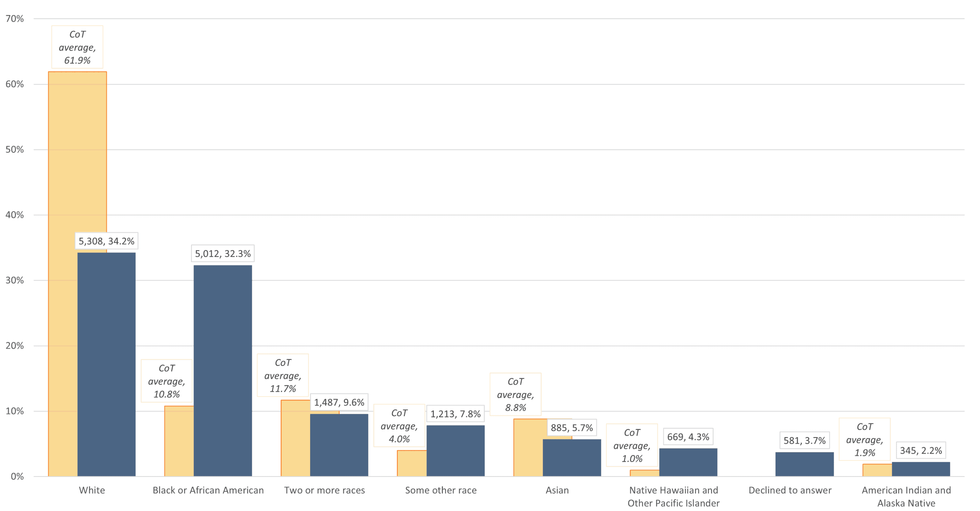This screenshot has width=980, height=511.
Task: Click the White blue bar
Action: pyautogui.click(x=106, y=364)
